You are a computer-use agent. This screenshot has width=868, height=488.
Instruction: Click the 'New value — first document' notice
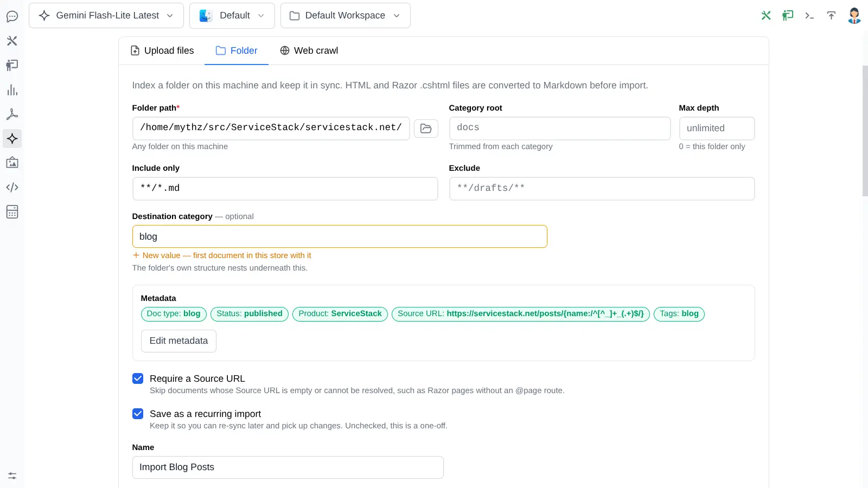(x=222, y=255)
